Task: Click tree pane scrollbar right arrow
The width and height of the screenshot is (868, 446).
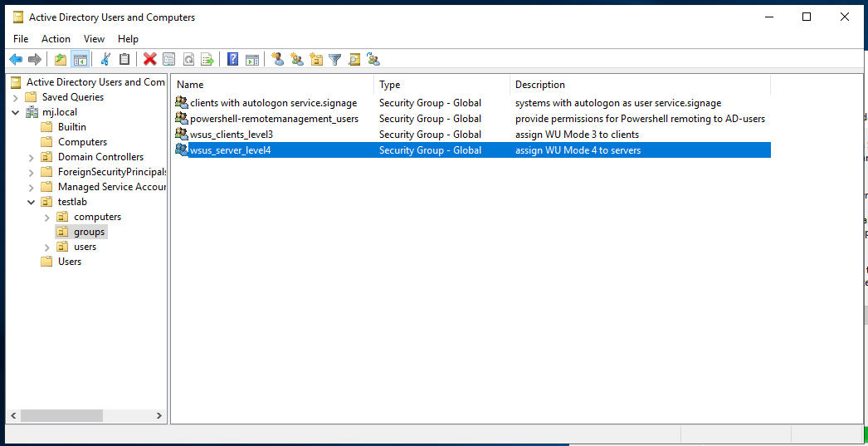Action: (x=158, y=415)
